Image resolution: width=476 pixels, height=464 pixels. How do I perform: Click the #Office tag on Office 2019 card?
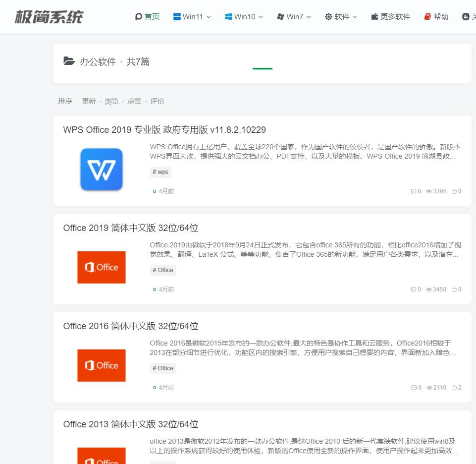point(163,270)
